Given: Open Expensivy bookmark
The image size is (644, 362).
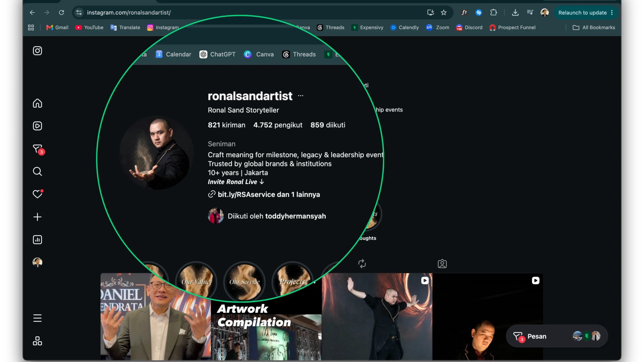Looking at the screenshot, I should tap(367, 28).
